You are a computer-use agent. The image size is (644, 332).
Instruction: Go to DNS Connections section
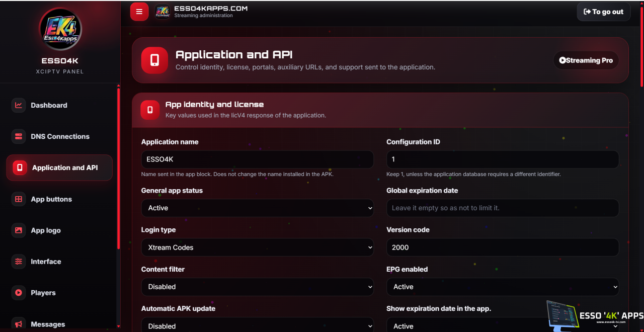59,136
